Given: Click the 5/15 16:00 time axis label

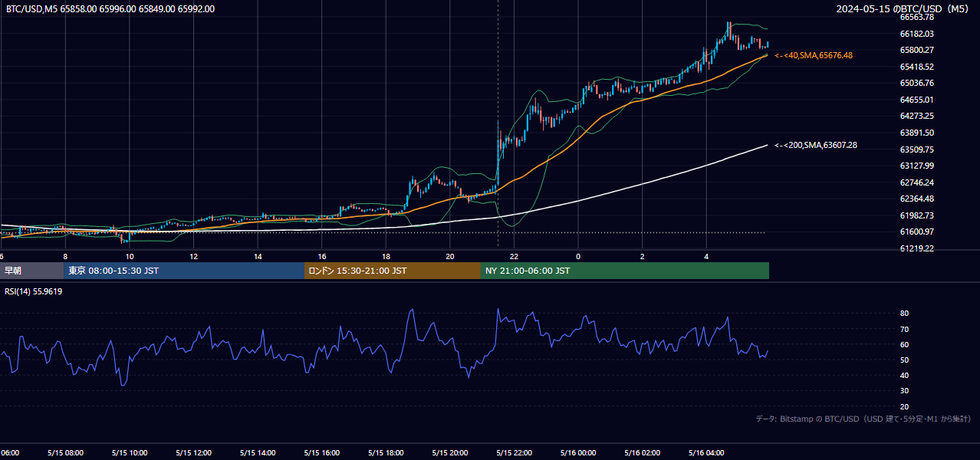Looking at the screenshot, I should click(322, 453).
